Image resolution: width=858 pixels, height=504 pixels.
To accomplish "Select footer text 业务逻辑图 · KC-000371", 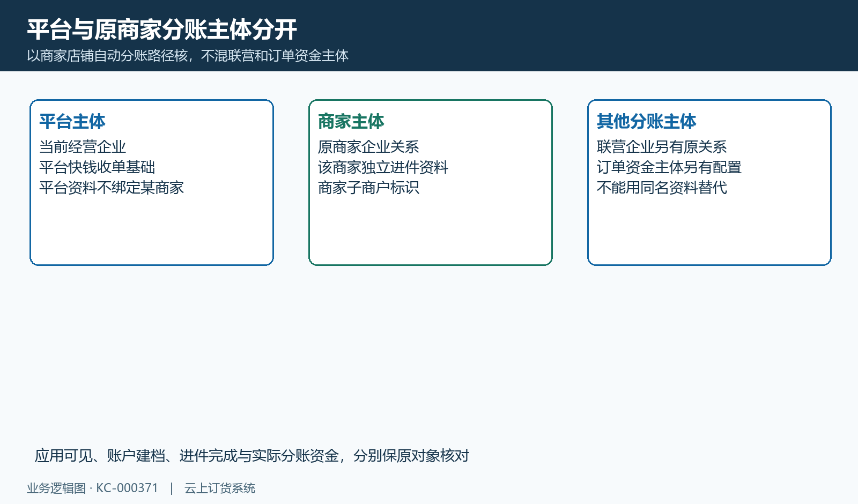I will coord(93,488).
